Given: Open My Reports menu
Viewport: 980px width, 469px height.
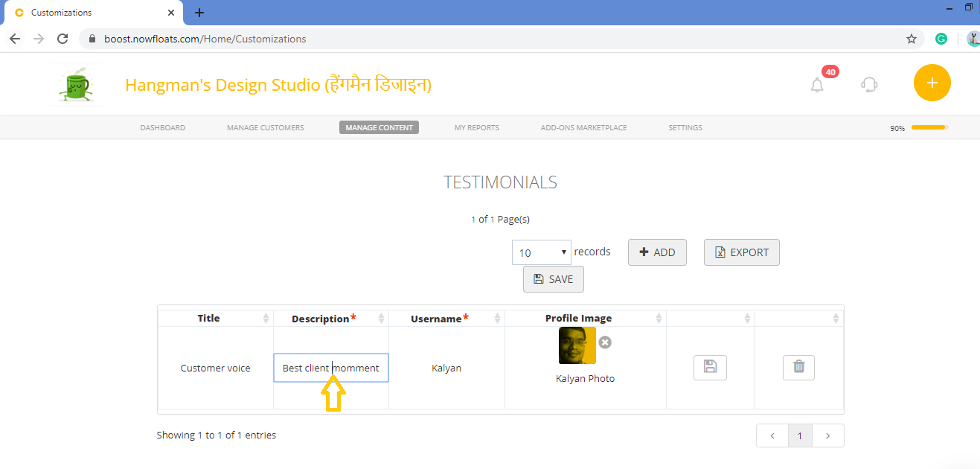Looking at the screenshot, I should pos(477,127).
